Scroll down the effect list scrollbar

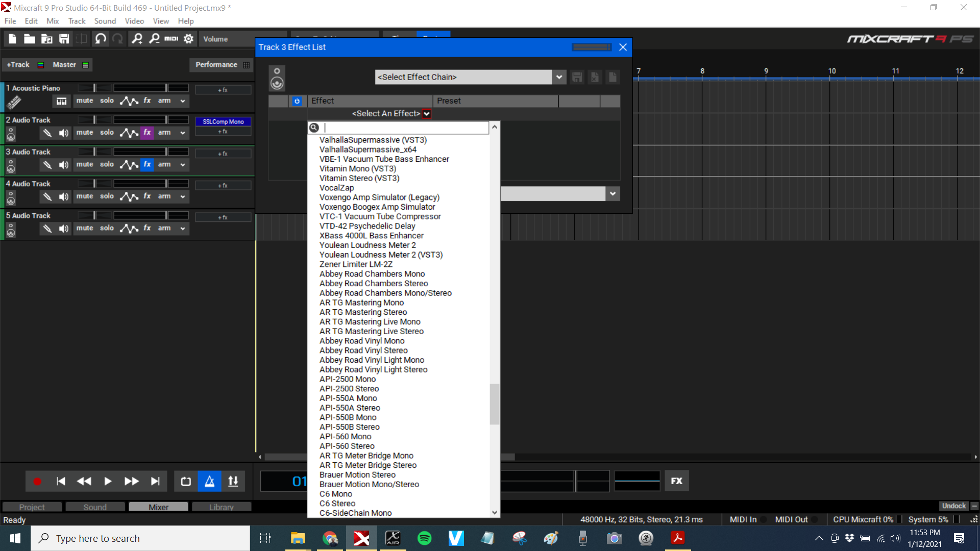click(495, 513)
